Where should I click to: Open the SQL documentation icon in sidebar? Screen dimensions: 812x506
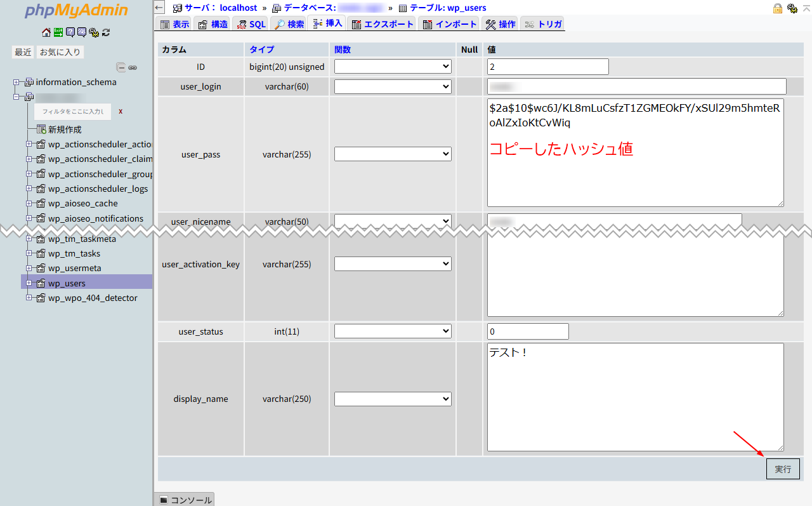tap(82, 32)
